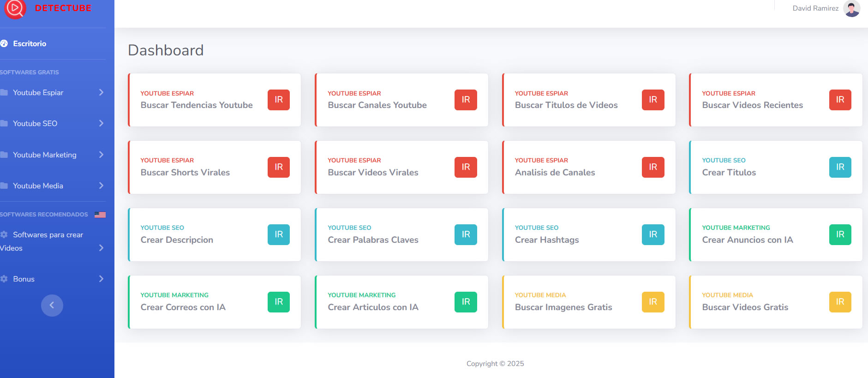Screen dimensions: 868x378
Task: Click the Buscar Imagenes Gratis title
Action: pos(563,307)
